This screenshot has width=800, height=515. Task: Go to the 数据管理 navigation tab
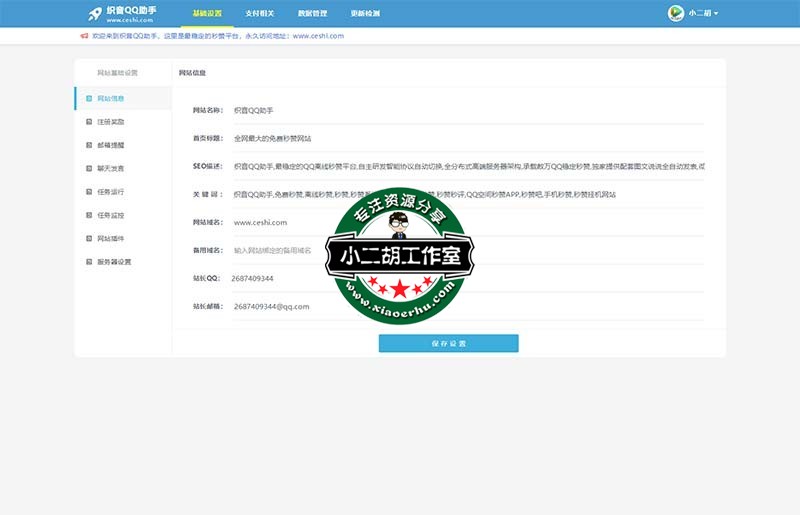(312, 13)
